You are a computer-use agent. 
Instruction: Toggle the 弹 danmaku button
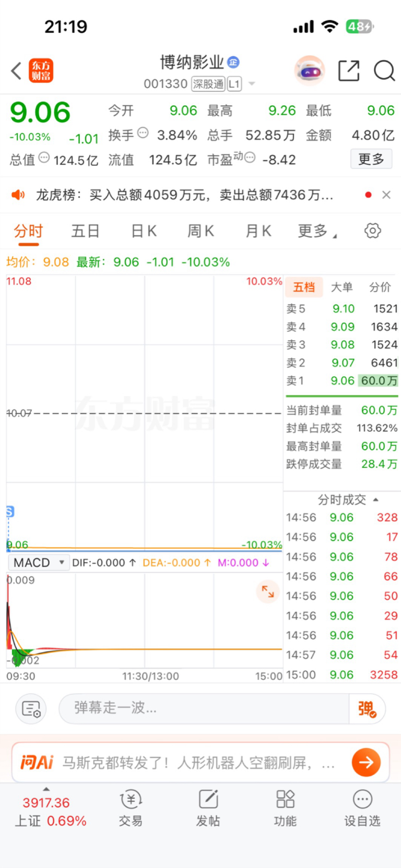coord(367,709)
